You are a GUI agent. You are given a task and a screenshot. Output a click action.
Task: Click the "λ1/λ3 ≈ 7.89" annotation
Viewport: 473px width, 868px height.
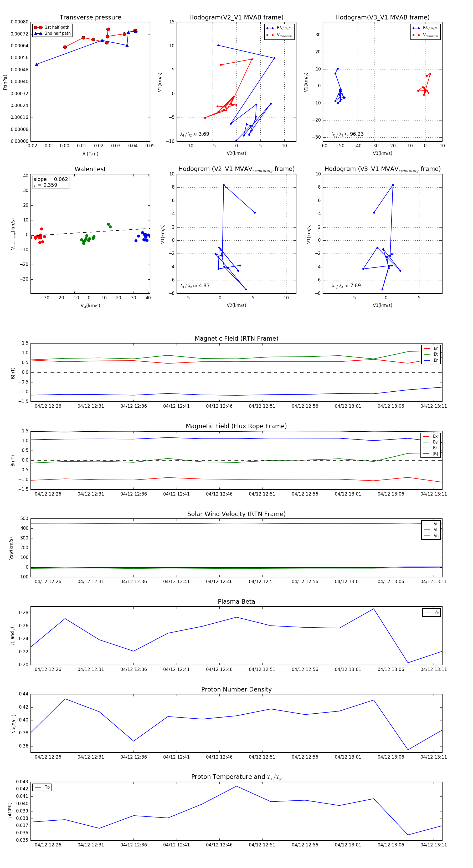coord(346,286)
